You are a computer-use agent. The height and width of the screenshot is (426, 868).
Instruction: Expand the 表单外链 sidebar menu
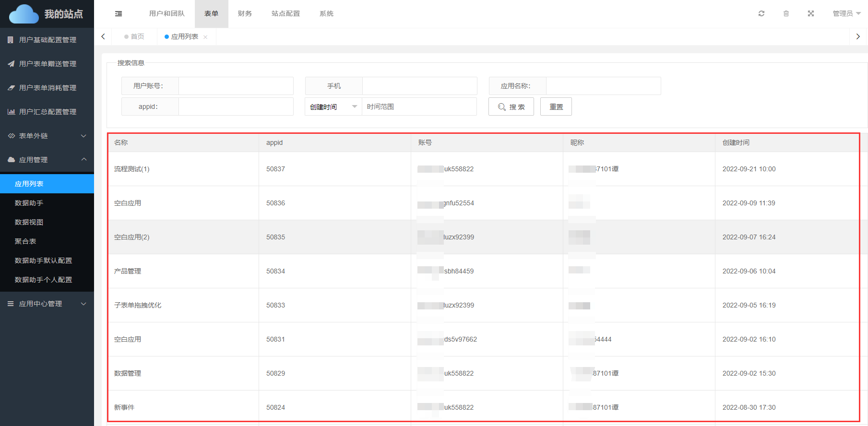[47, 136]
